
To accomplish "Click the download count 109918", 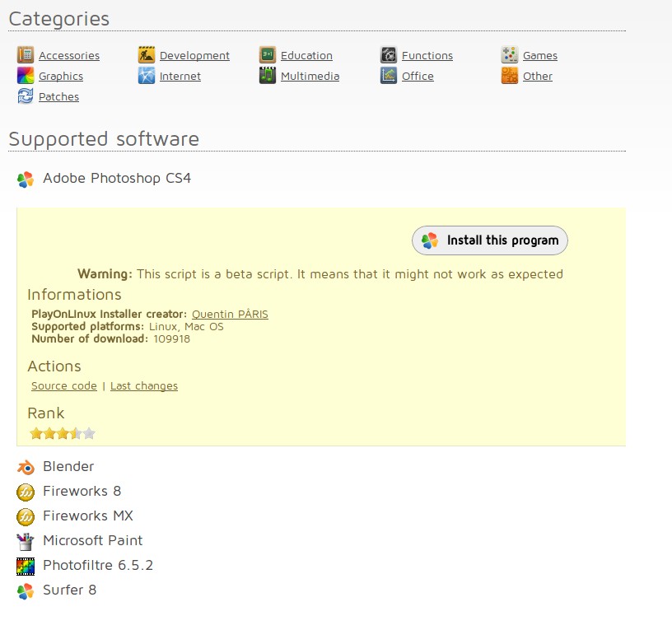I will (x=171, y=339).
